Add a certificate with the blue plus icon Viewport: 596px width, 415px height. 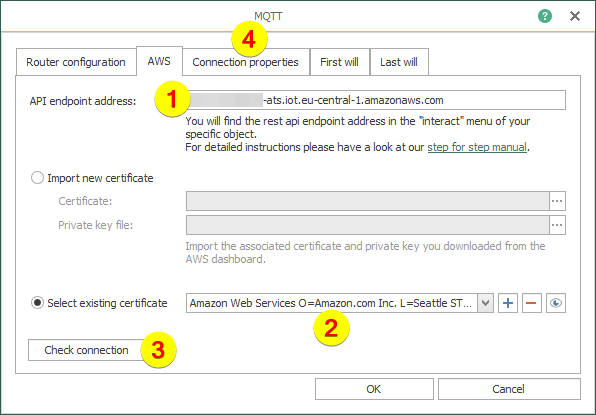point(508,303)
